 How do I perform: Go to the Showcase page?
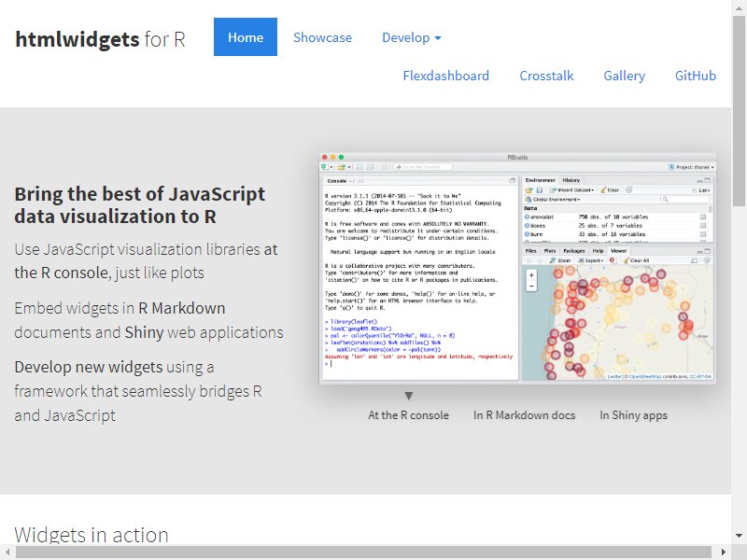coord(322,37)
